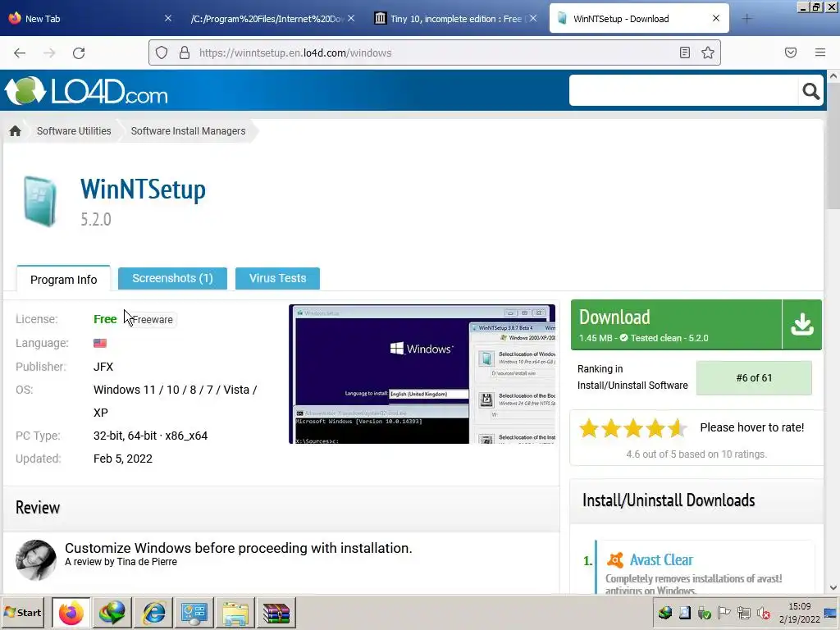This screenshot has height=630, width=840.
Task: Click the LO4D.com logo
Action: pos(87,90)
